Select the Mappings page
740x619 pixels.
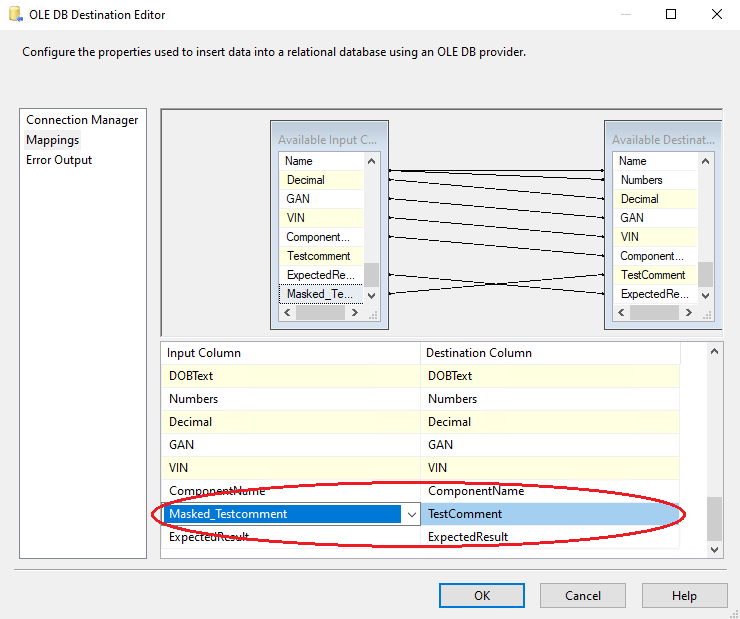[x=52, y=140]
